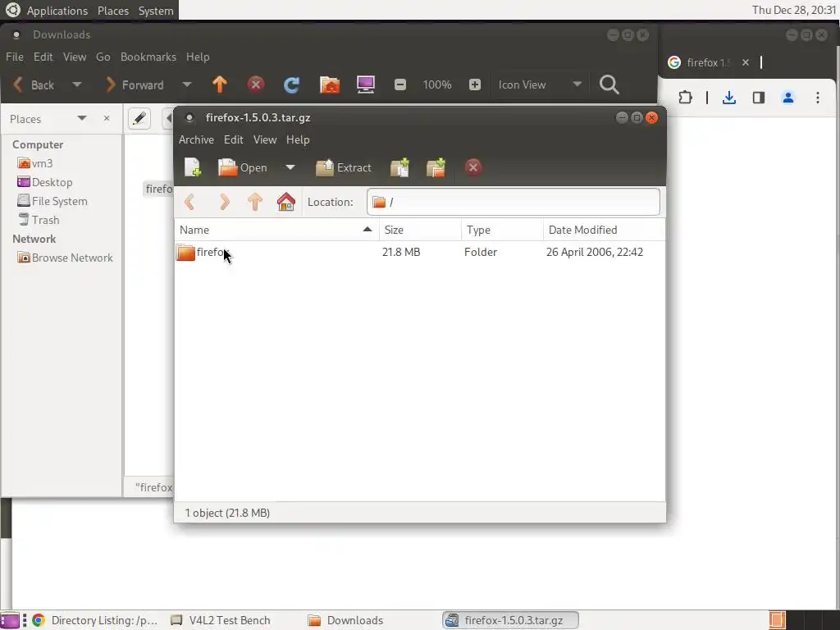The height and width of the screenshot is (630, 840).
Task: Click the add folder to archive icon
Action: pyautogui.click(x=436, y=167)
